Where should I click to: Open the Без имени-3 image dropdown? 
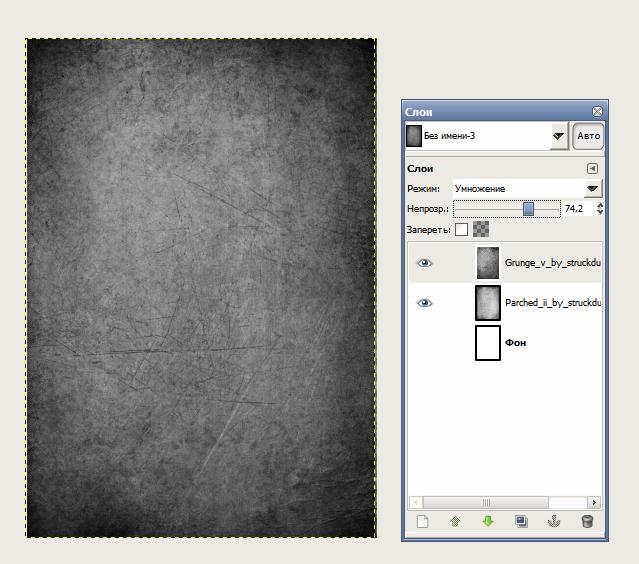[559, 136]
